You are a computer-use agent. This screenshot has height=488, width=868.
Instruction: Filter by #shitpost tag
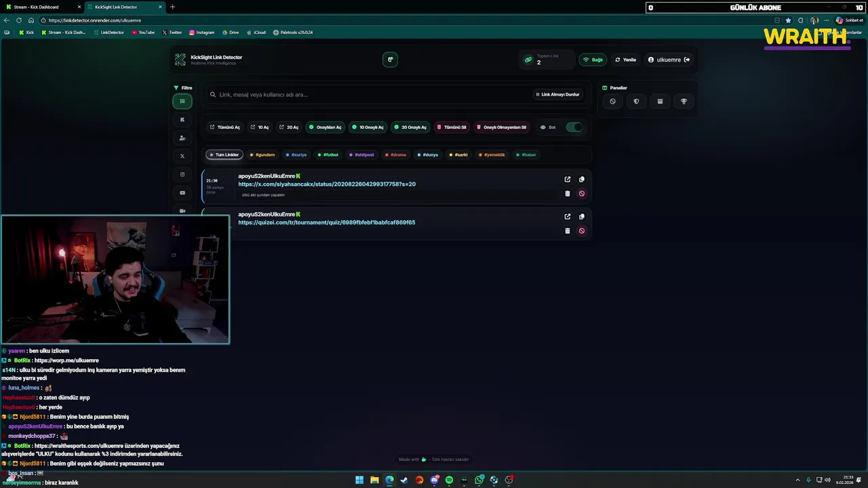tap(362, 155)
